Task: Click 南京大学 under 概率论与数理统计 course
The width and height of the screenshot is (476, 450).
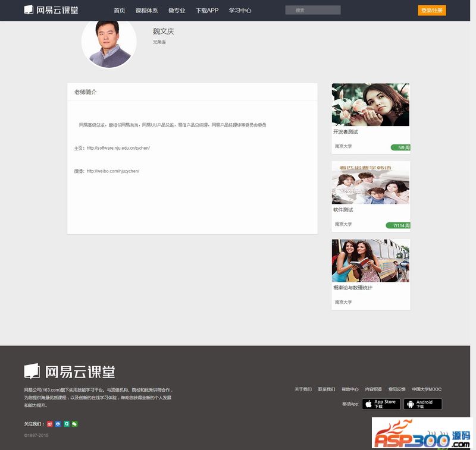Action: tap(343, 302)
